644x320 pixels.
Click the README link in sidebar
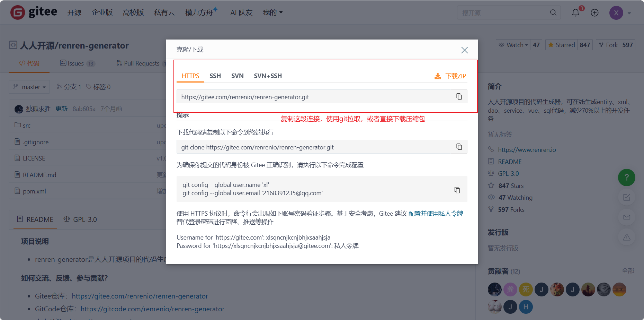click(x=510, y=162)
